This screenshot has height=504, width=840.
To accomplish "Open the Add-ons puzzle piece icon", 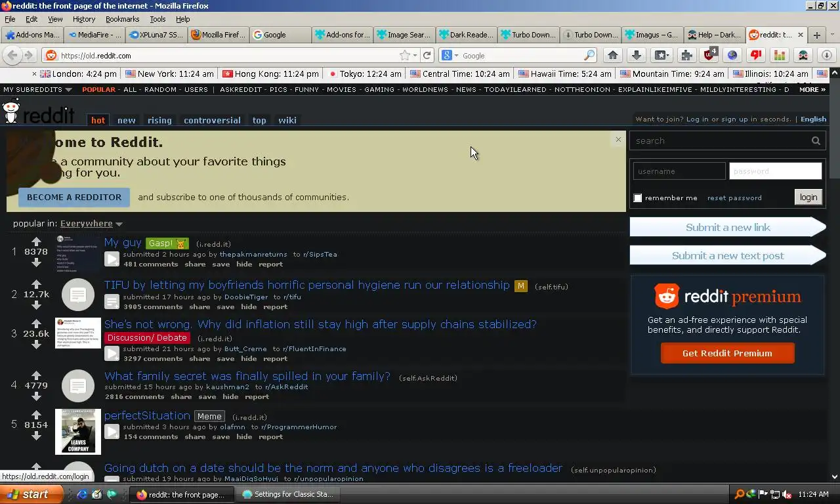I will click(686, 55).
